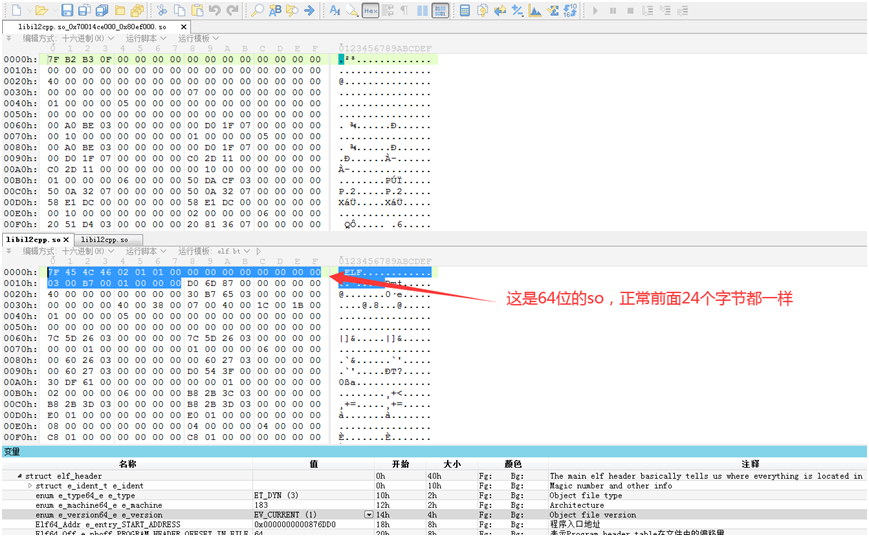Image resolution: width=869 pixels, height=537 pixels.
Task: Close the active lower libil2cpp.so tab
Action: click(x=66, y=239)
